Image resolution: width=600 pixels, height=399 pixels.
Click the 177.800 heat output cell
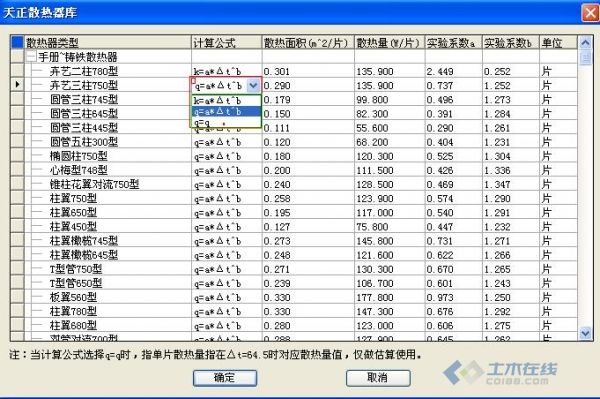coord(390,298)
